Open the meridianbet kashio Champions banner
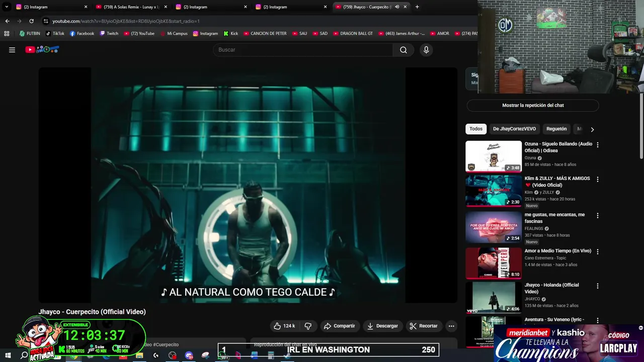The width and height of the screenshot is (644, 362). (x=569, y=343)
